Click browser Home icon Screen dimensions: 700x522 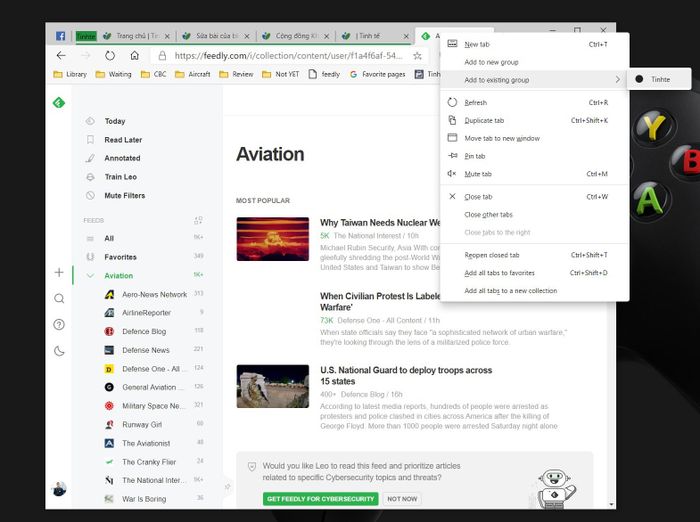[134, 55]
